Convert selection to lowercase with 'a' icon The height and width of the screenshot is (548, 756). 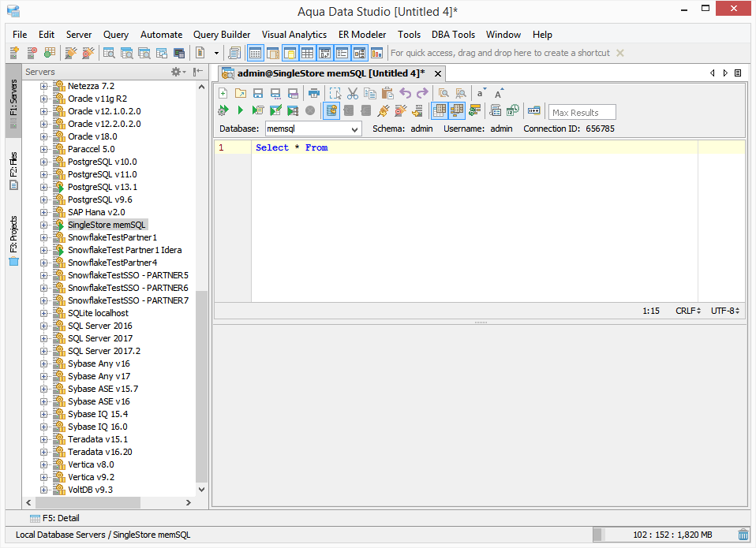pyautogui.click(x=481, y=93)
